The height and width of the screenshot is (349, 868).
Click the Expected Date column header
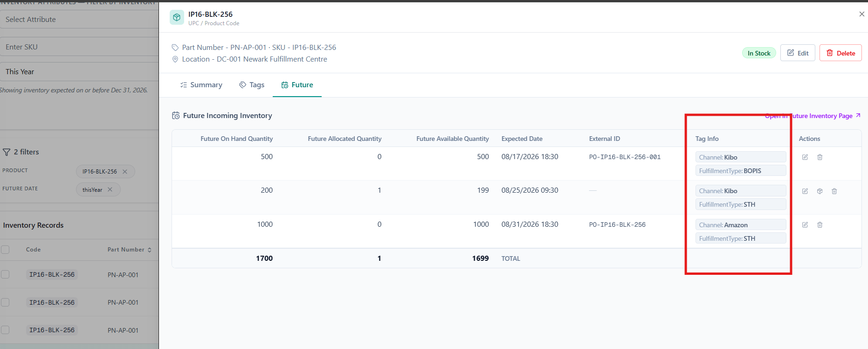(x=522, y=139)
